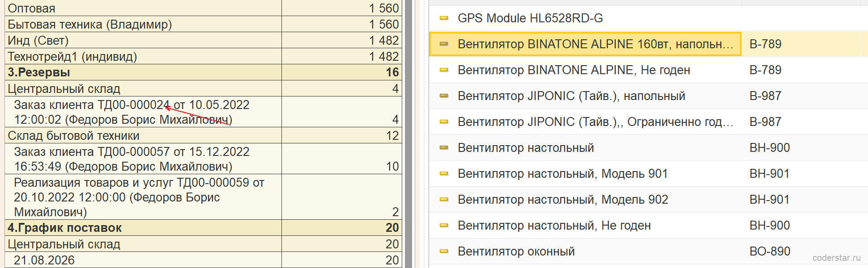This screenshot has height=268, width=868.
Task: Click icon beside Вентилятор JIPONIC Ограниченно год
Action: (444, 122)
